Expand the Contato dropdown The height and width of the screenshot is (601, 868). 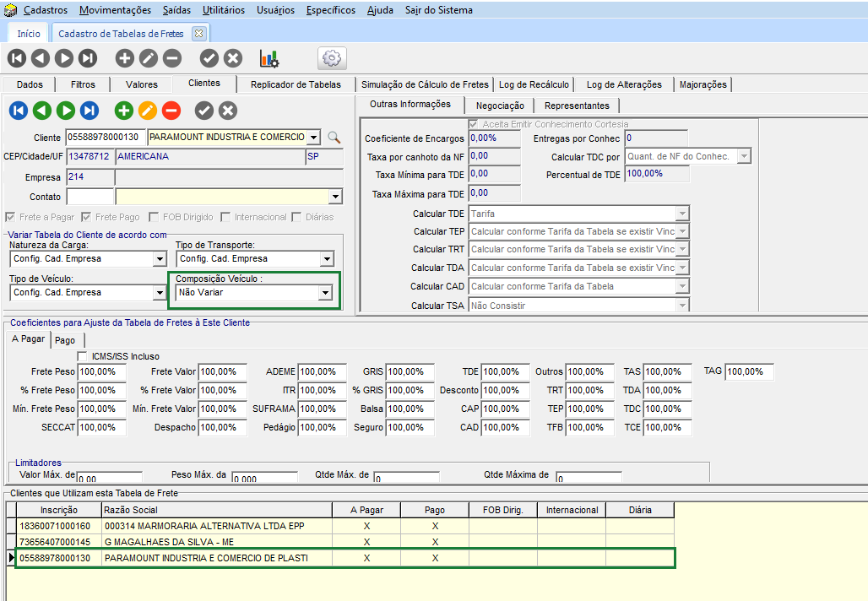[335, 197]
